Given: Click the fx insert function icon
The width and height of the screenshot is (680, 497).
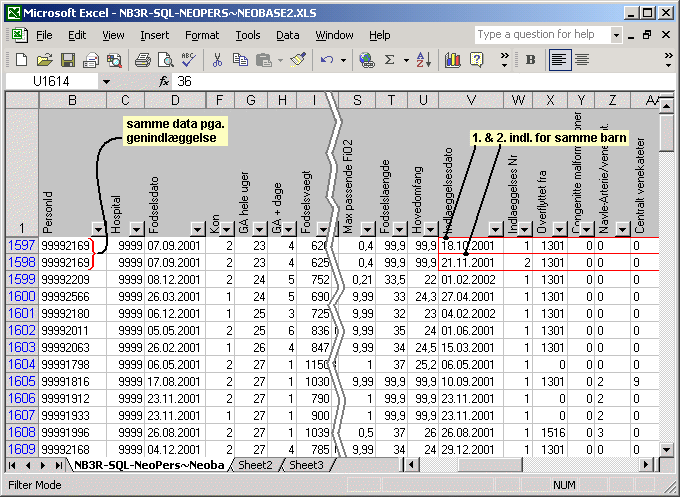Looking at the screenshot, I should coord(163,81).
